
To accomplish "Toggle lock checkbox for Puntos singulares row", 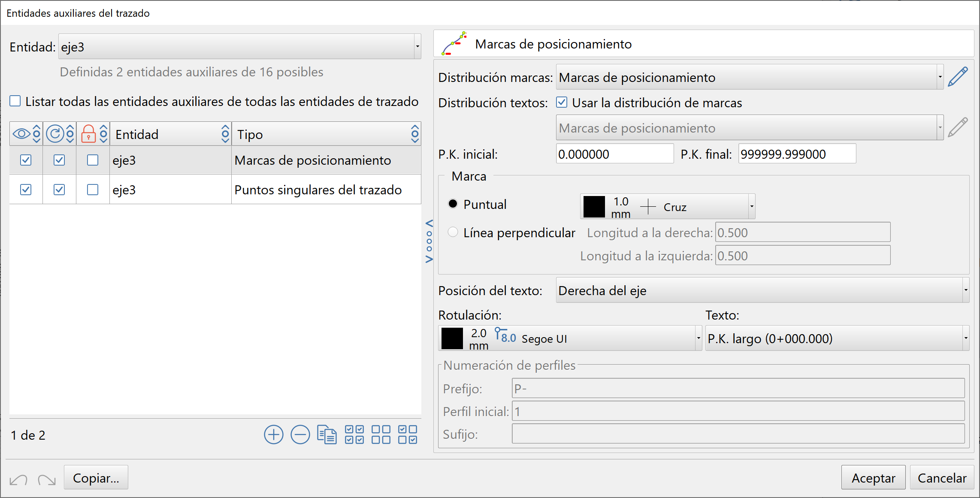I will coord(93,190).
